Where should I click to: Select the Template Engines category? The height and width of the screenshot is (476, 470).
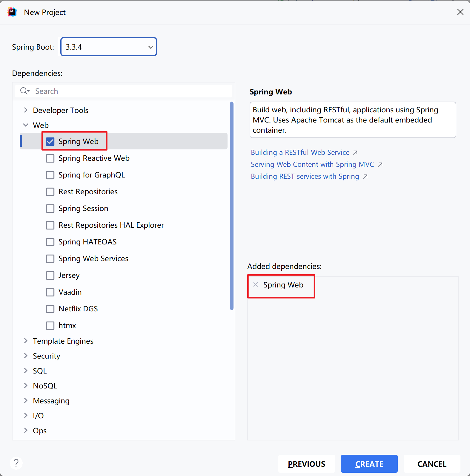pos(63,341)
